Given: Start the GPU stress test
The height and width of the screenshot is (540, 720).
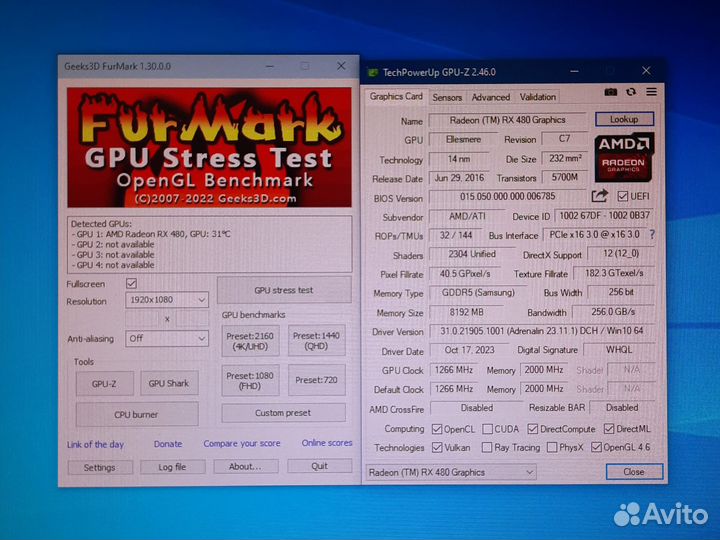Looking at the screenshot, I should click(284, 290).
